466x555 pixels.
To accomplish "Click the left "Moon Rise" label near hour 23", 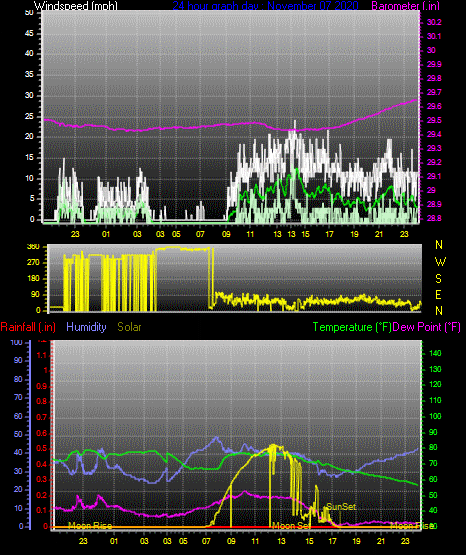I will click(90, 526).
